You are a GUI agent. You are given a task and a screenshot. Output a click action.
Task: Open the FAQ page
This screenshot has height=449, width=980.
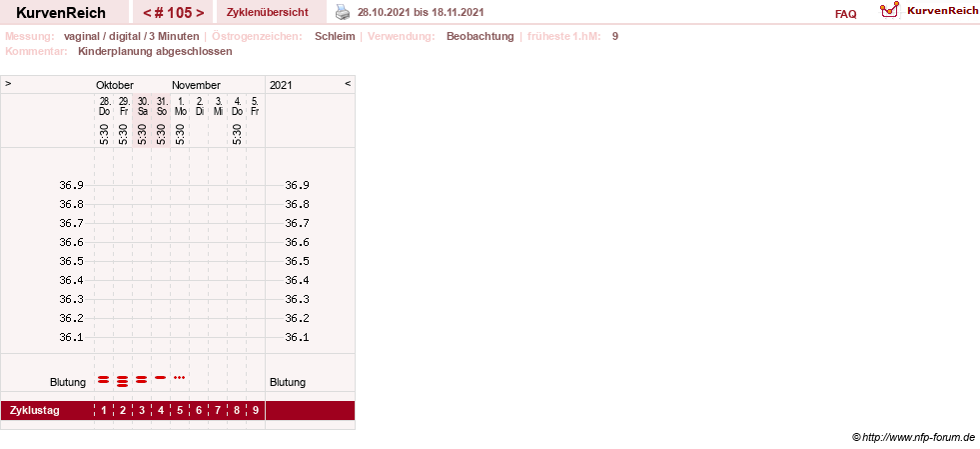click(845, 14)
